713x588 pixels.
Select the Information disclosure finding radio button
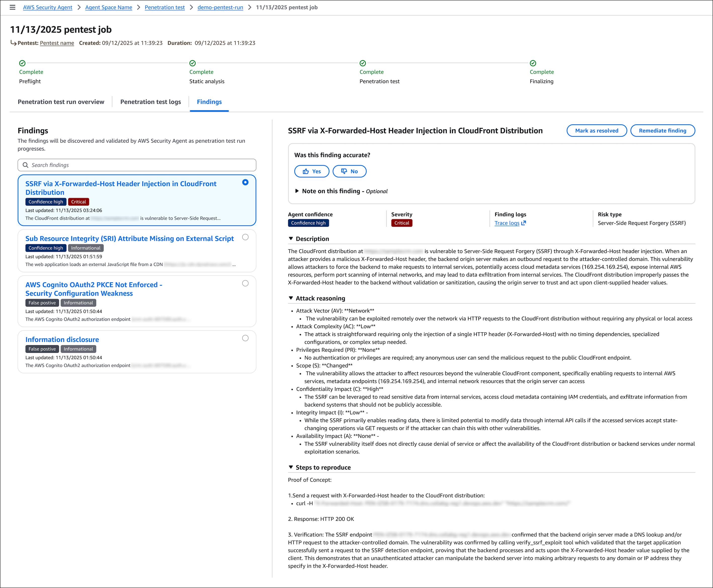(x=245, y=338)
